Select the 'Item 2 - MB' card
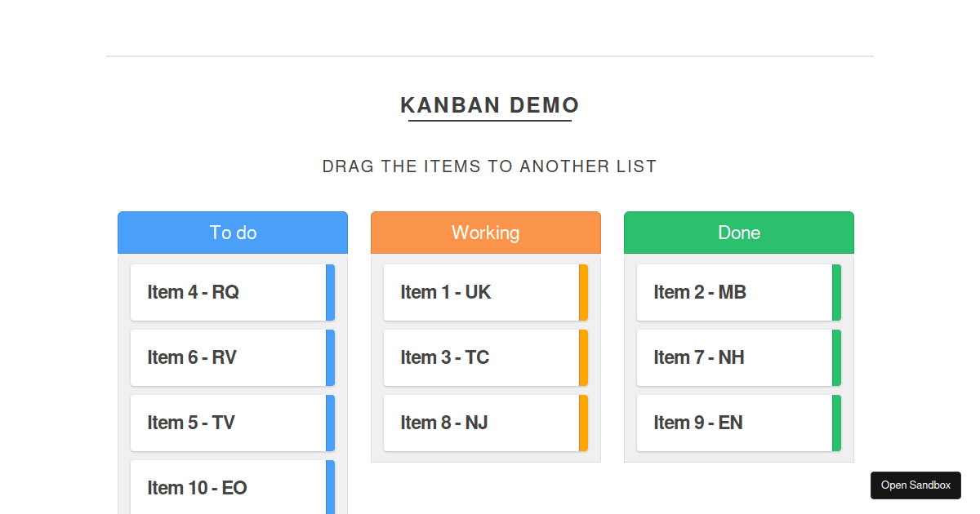 (731, 292)
